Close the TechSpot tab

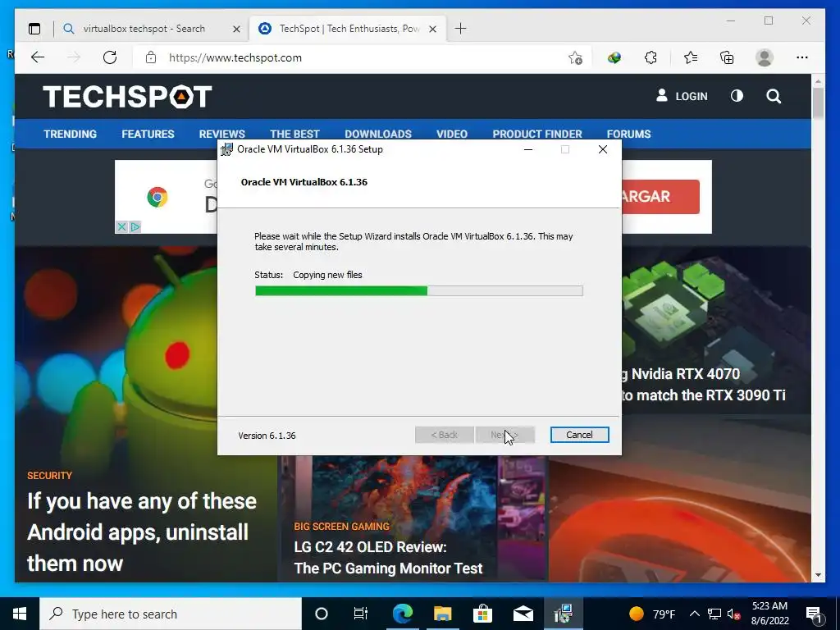[x=433, y=29]
